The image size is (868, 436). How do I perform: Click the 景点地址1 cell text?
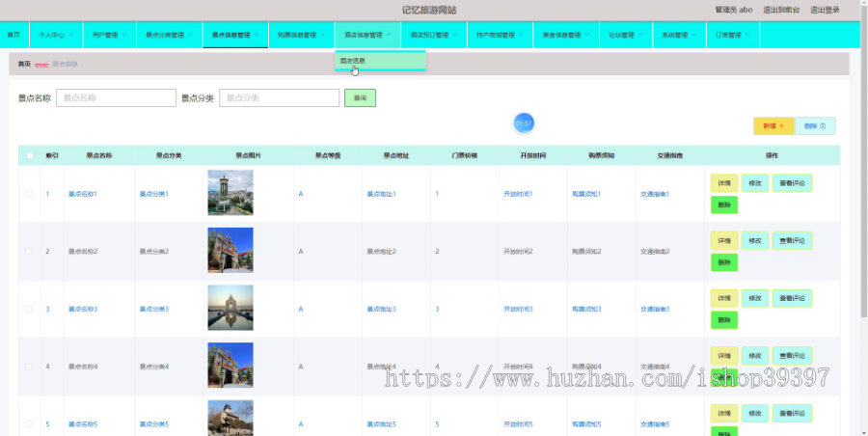pyautogui.click(x=381, y=194)
